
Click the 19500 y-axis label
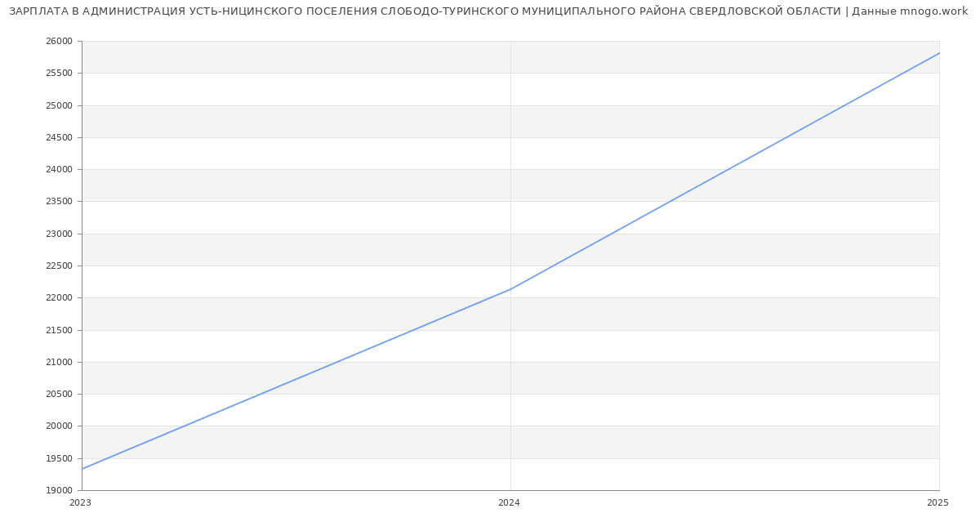[59, 458]
